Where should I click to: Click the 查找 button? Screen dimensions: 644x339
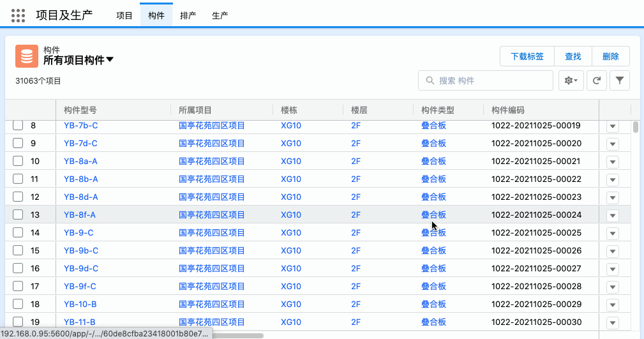tap(573, 56)
